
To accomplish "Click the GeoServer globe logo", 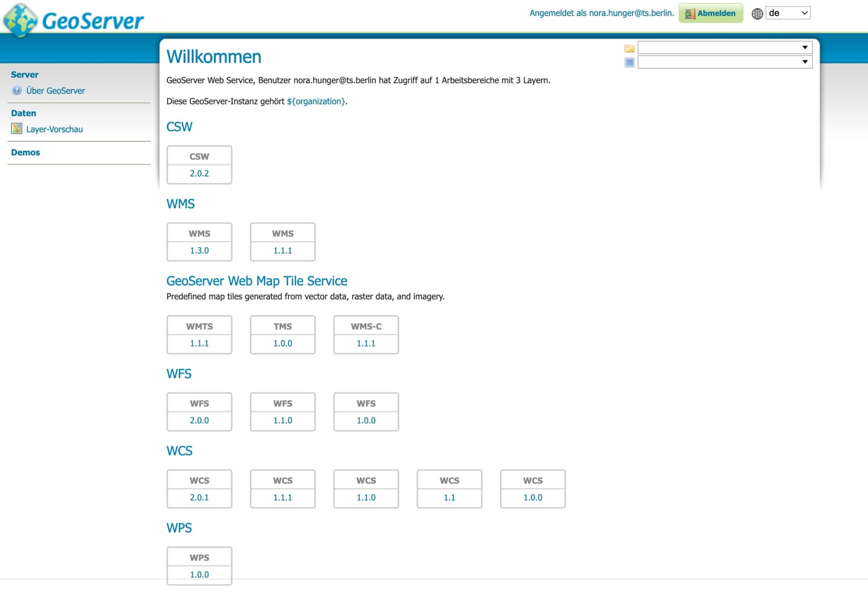I will tap(20, 20).
